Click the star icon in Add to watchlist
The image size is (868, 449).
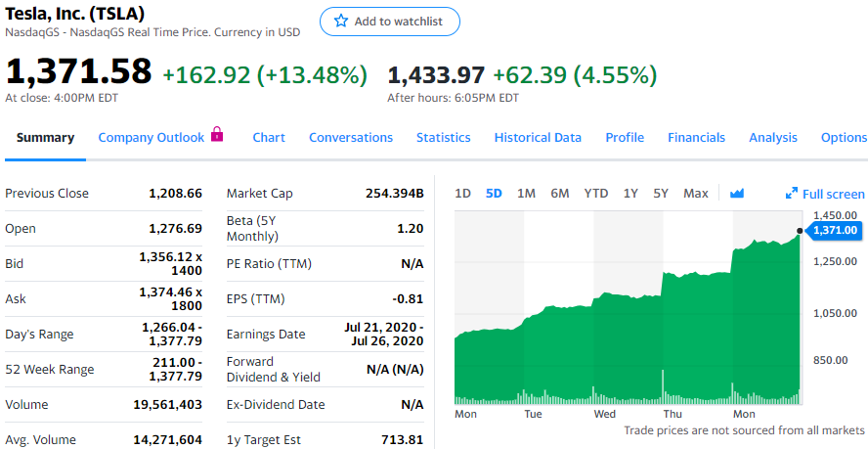click(341, 22)
